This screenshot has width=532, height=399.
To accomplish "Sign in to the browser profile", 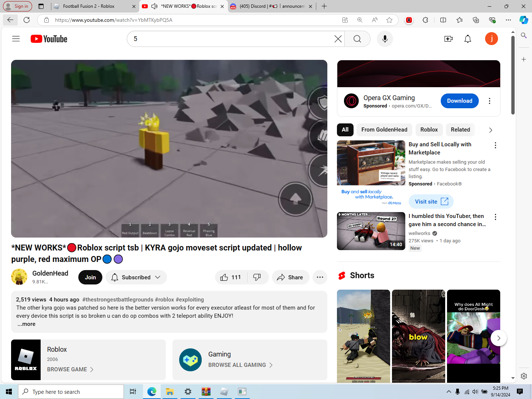I will [17, 6].
